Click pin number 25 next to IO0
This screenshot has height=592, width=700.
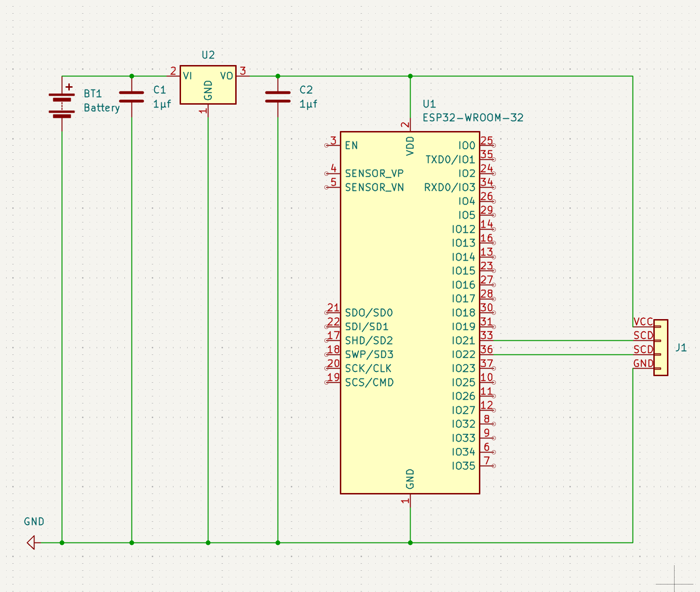click(x=486, y=140)
